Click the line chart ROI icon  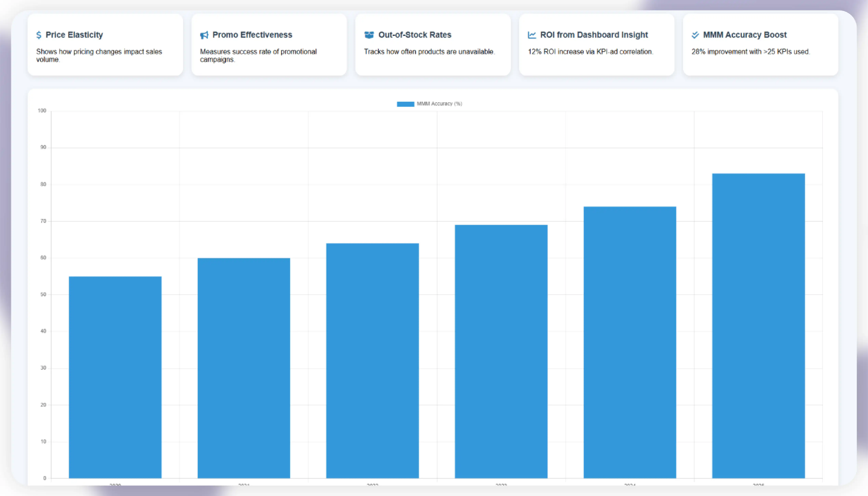pyautogui.click(x=532, y=35)
